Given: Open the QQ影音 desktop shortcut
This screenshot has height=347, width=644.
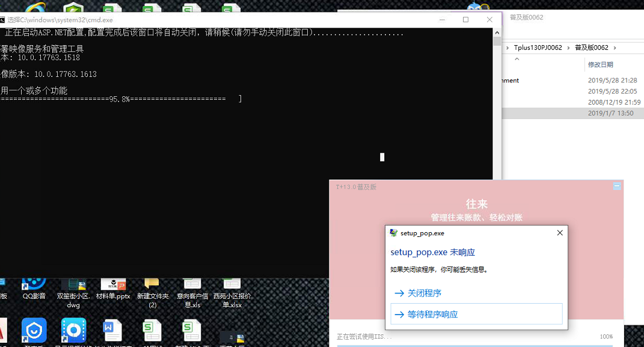Looking at the screenshot, I should tap(34, 289).
